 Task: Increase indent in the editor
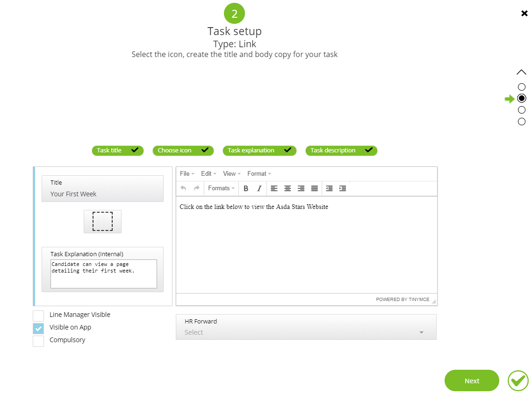343,188
